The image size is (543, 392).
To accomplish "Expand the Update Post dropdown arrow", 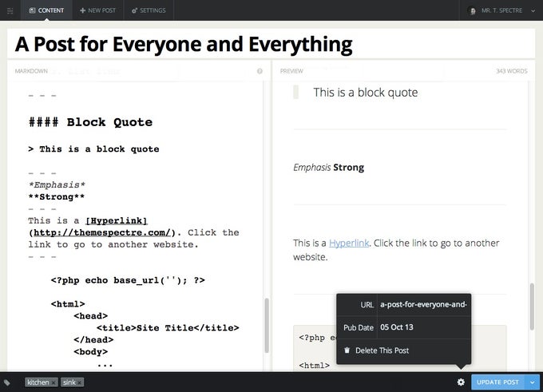I will [533, 382].
